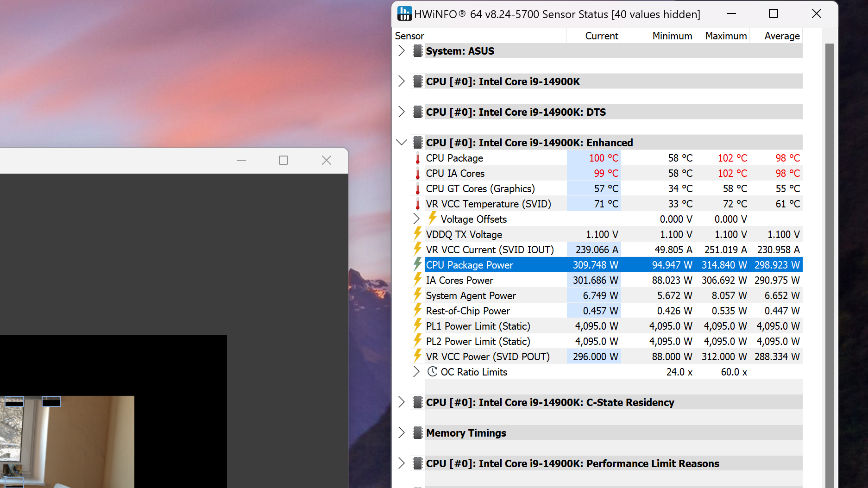The width and height of the screenshot is (868, 488).
Task: Click the chip icon beside i9-14900K: DTS
Action: tap(418, 112)
